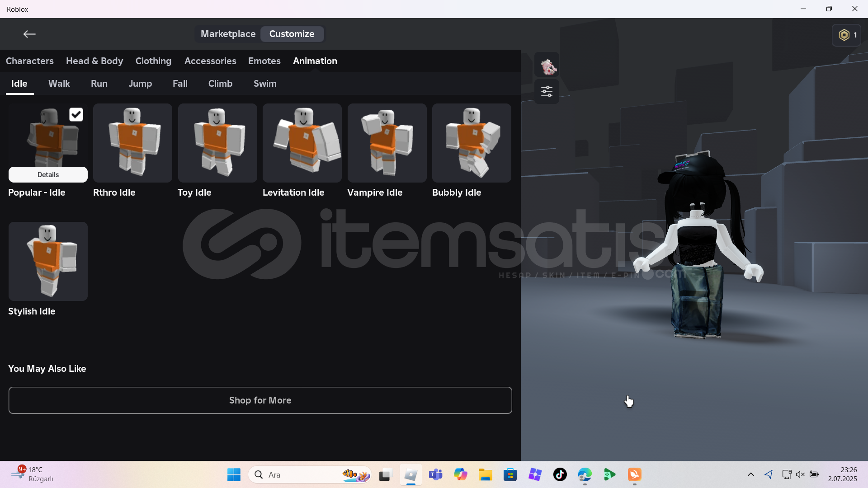This screenshot has width=868, height=488.
Task: Click the Vampire Idle label
Action: point(375,192)
